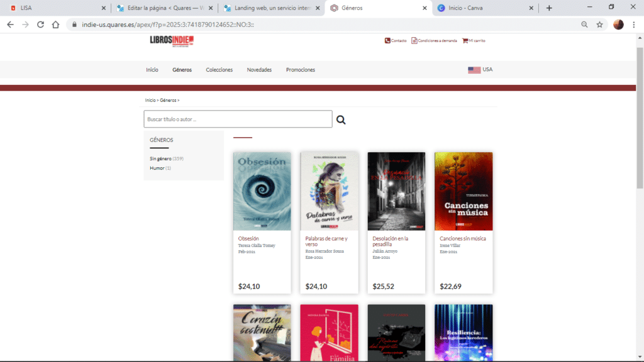Open Desolación en la pesadilla title link
Screen dimensions: 644x362
coord(390,241)
